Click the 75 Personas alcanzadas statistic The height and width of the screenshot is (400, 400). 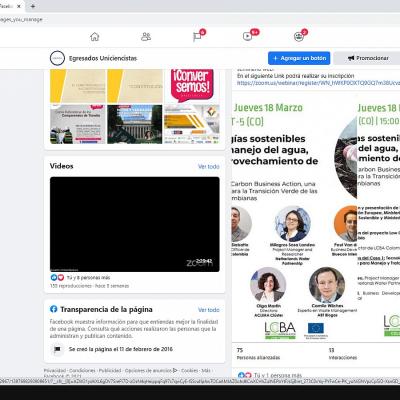pyautogui.click(x=258, y=354)
